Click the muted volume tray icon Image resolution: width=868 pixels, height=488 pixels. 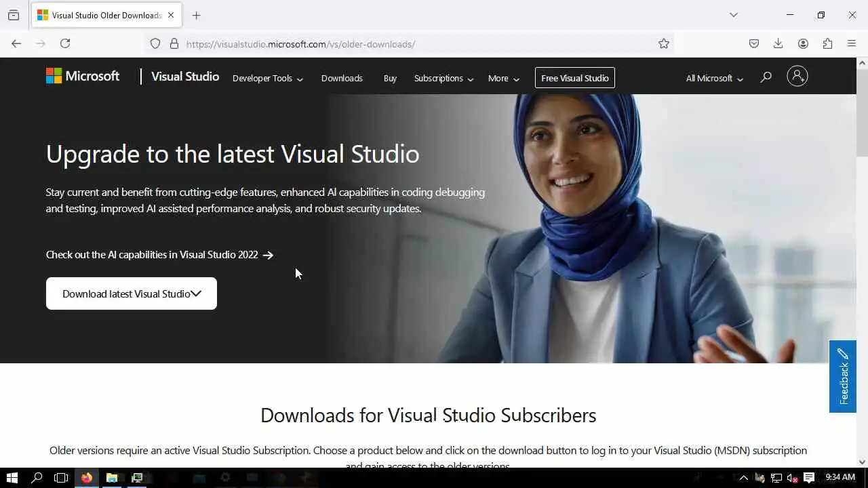pyautogui.click(x=792, y=478)
